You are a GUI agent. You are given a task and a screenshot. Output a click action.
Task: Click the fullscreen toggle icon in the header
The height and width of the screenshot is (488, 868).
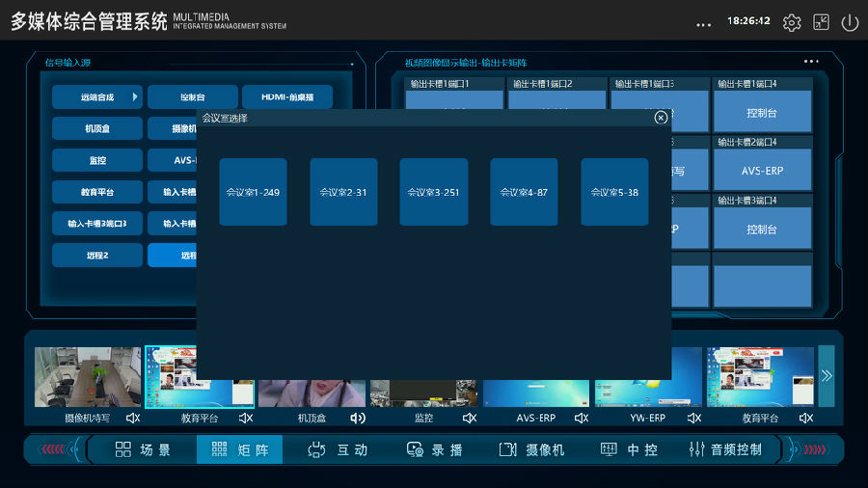click(821, 22)
